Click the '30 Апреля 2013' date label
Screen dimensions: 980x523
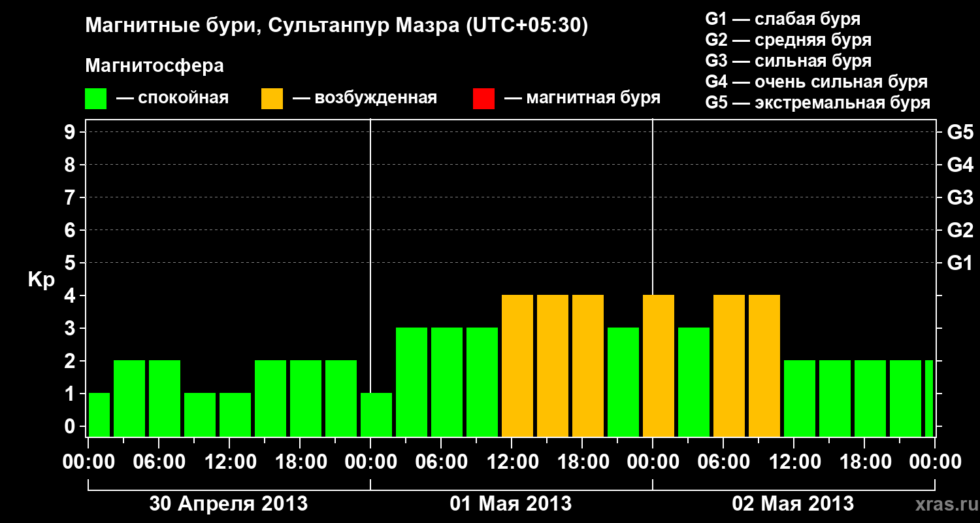pyautogui.click(x=229, y=504)
